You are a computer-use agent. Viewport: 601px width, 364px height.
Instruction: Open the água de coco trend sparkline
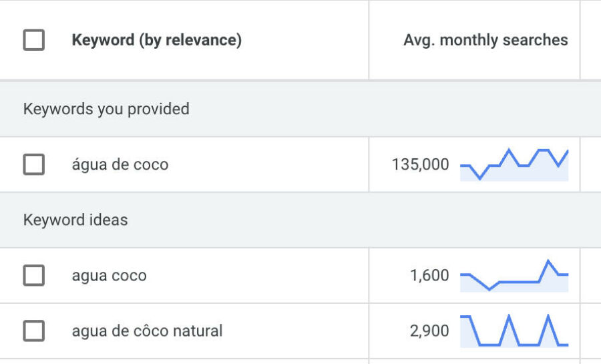tap(514, 164)
